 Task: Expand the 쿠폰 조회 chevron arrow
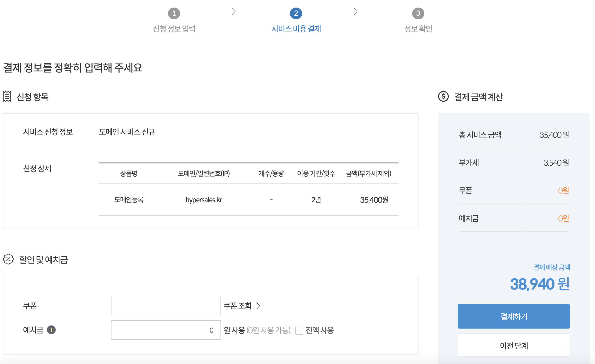(258, 306)
